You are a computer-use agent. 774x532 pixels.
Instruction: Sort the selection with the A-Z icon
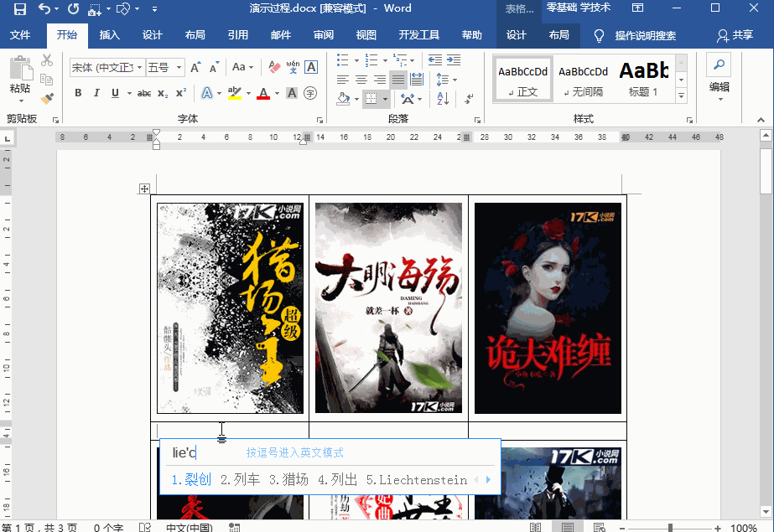coord(443,99)
